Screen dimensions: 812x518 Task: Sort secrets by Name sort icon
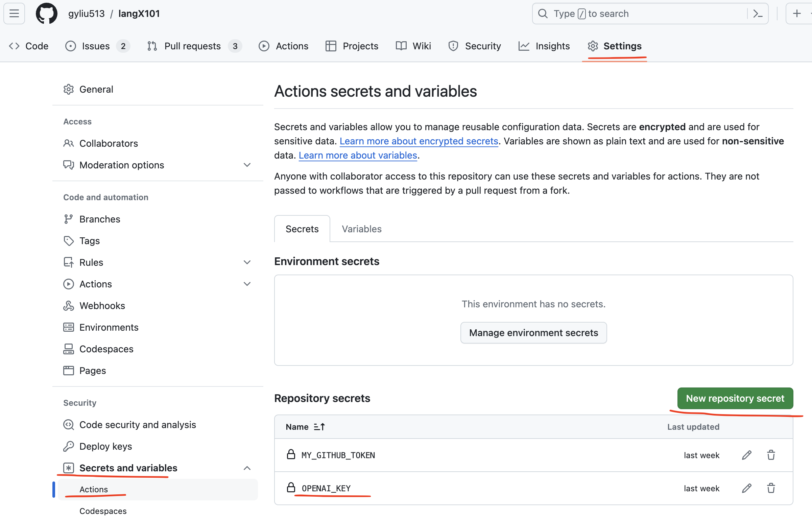319,427
